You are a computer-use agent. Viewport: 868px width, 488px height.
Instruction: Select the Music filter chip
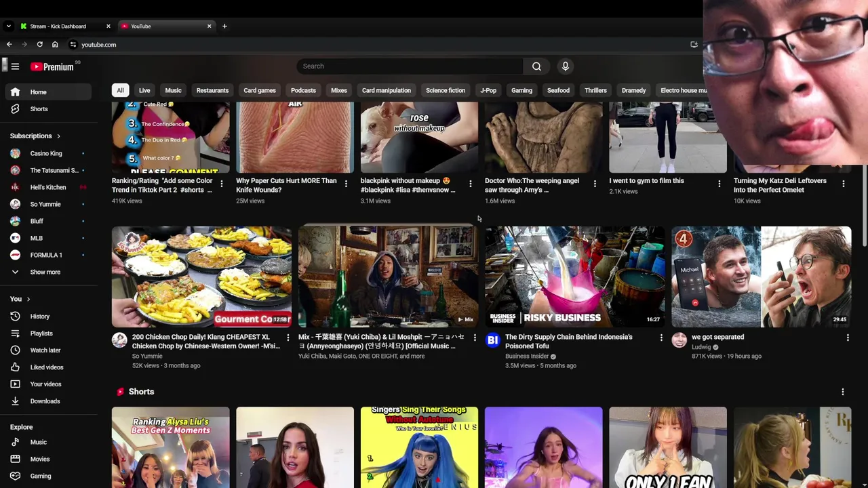(x=173, y=90)
